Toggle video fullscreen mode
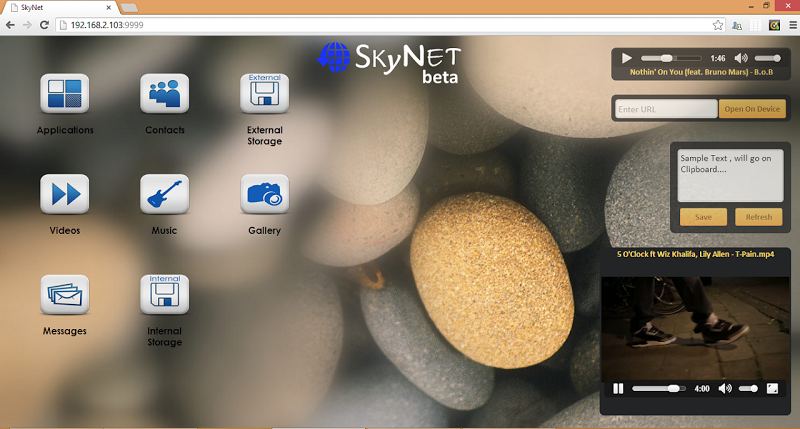The image size is (800, 429). (772, 389)
